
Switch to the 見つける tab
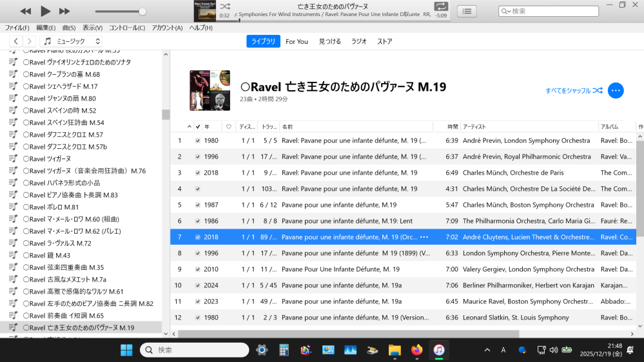coord(330,41)
